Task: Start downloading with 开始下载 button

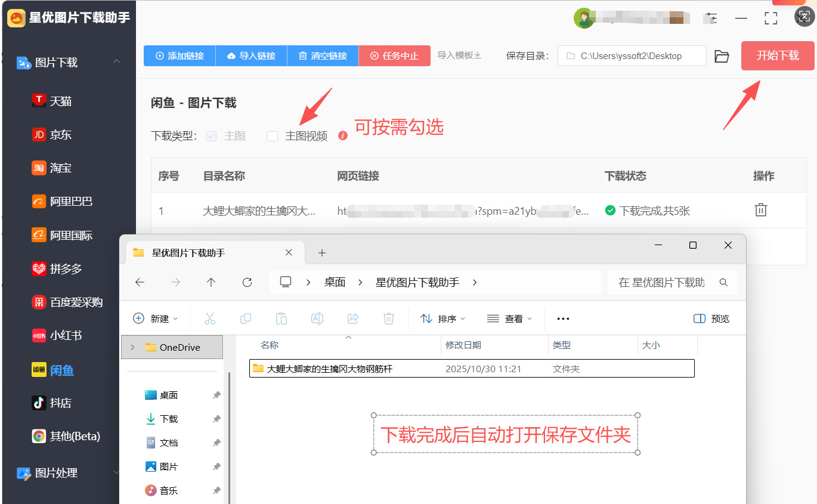Action: [x=778, y=55]
